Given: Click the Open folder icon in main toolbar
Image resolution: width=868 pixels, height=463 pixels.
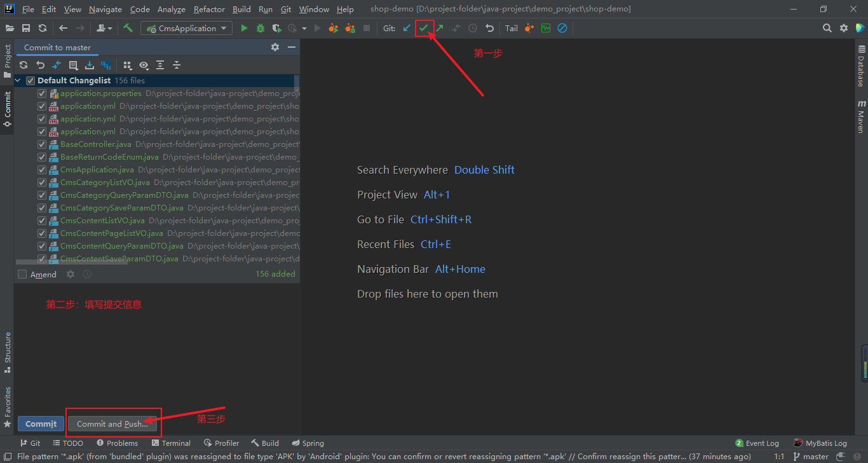Looking at the screenshot, I should pos(10,28).
